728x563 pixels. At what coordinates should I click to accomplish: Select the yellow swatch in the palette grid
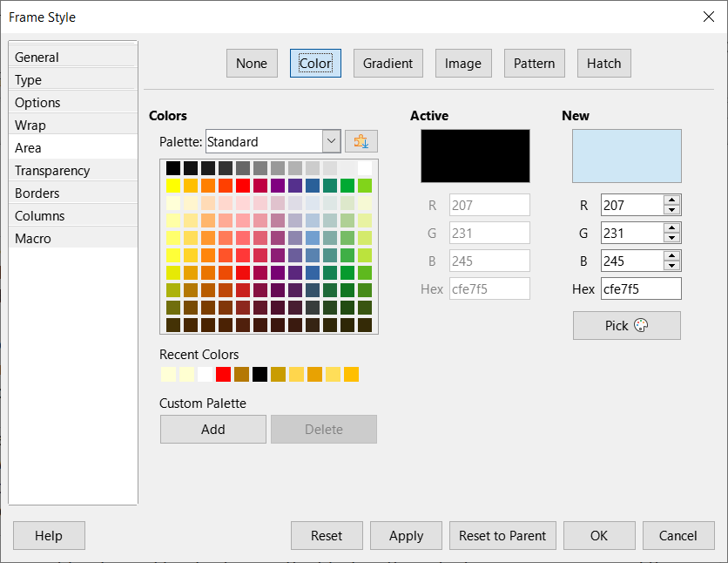(x=173, y=186)
